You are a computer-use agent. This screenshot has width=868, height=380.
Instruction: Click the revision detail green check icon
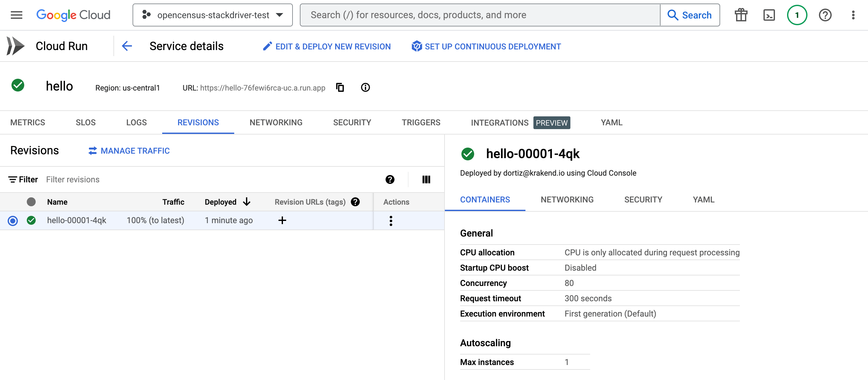click(468, 154)
